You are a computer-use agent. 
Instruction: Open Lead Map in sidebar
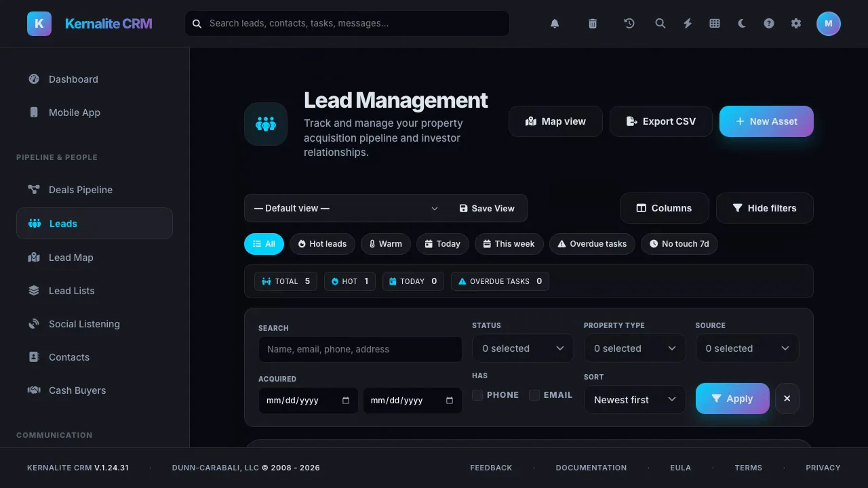pos(94,258)
